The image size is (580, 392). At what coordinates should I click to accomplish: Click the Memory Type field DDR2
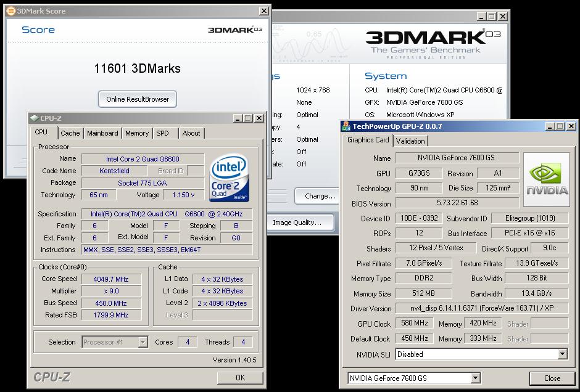click(424, 278)
